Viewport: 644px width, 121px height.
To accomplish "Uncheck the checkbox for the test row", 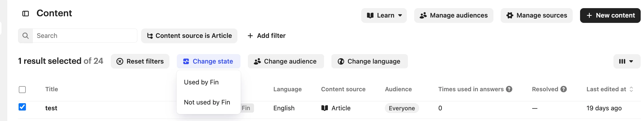I will [x=22, y=107].
